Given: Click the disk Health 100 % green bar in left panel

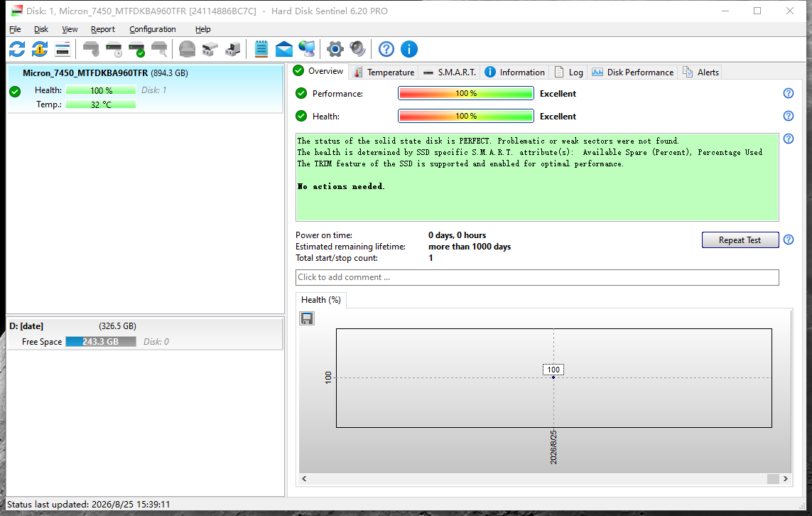Looking at the screenshot, I should pos(101,90).
